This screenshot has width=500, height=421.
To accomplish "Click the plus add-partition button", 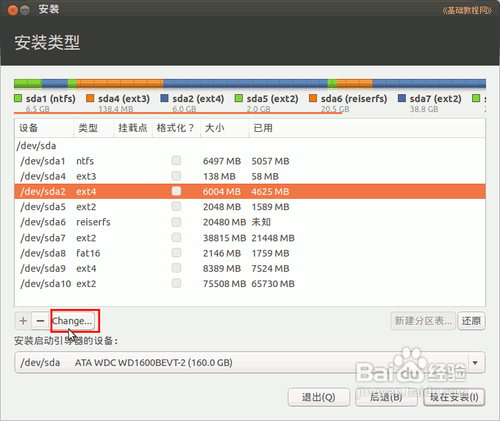I will [x=23, y=321].
